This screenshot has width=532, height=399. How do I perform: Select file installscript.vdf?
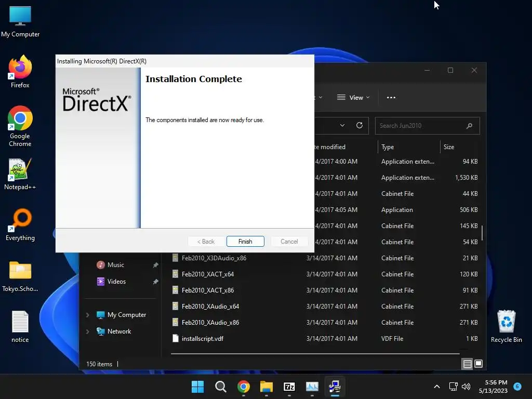coord(202,339)
